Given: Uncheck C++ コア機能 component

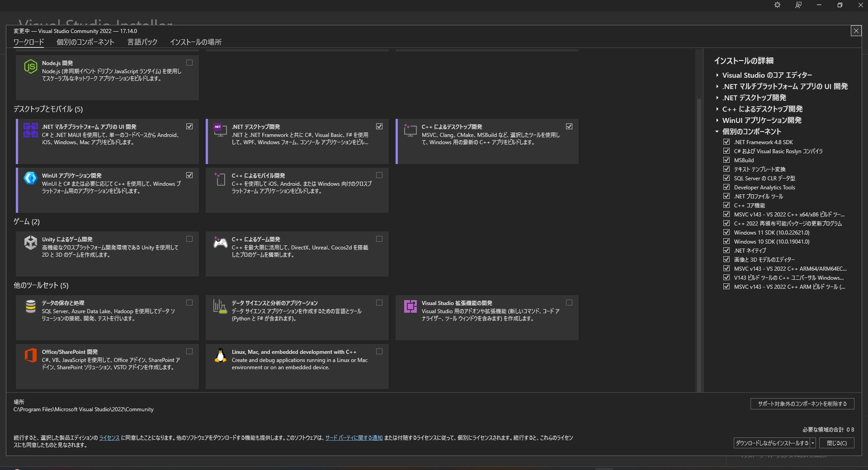Looking at the screenshot, I should click(x=726, y=205).
